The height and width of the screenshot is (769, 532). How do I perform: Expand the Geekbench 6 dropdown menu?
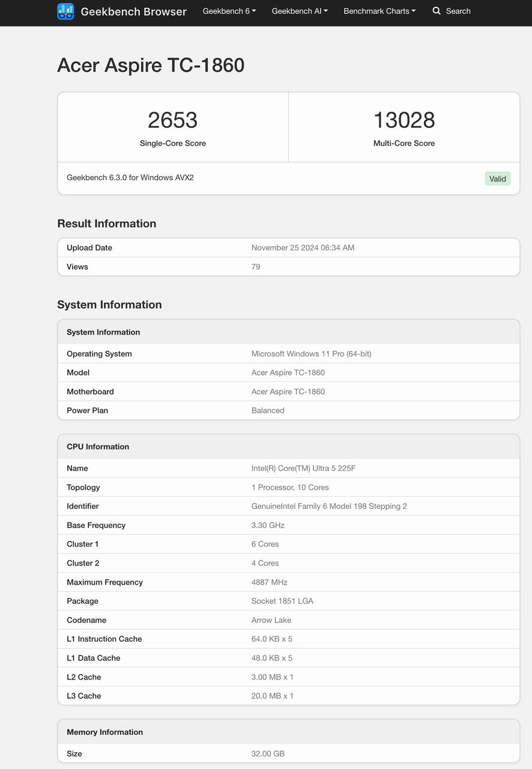tap(229, 11)
